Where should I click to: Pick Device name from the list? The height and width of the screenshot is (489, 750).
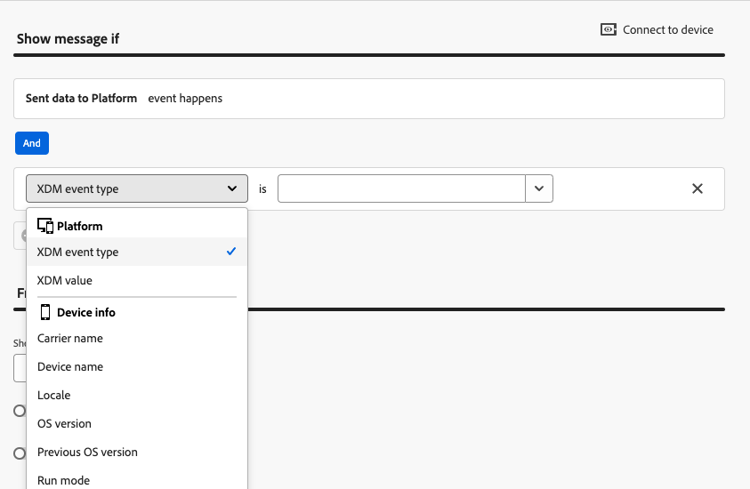[137, 367]
